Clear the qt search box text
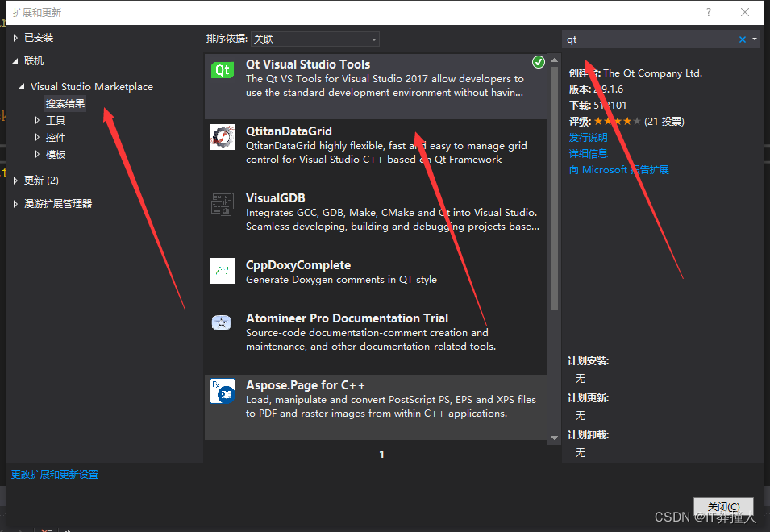 click(742, 39)
